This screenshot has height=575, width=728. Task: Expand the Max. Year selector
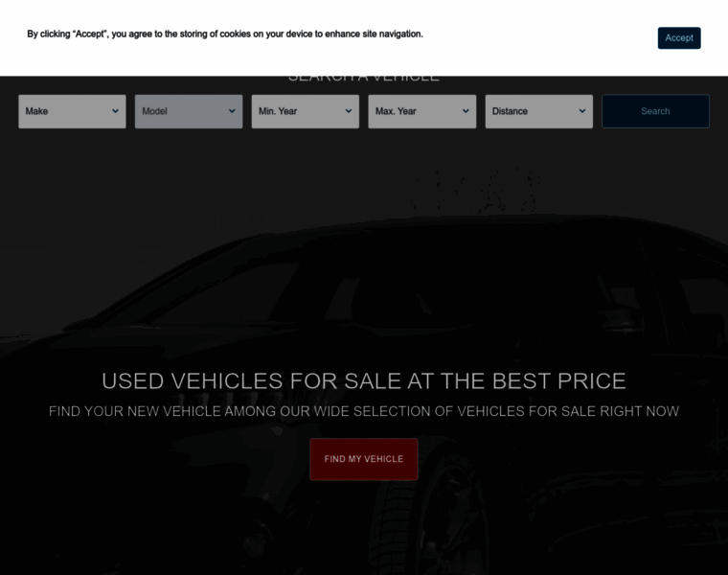tap(422, 111)
